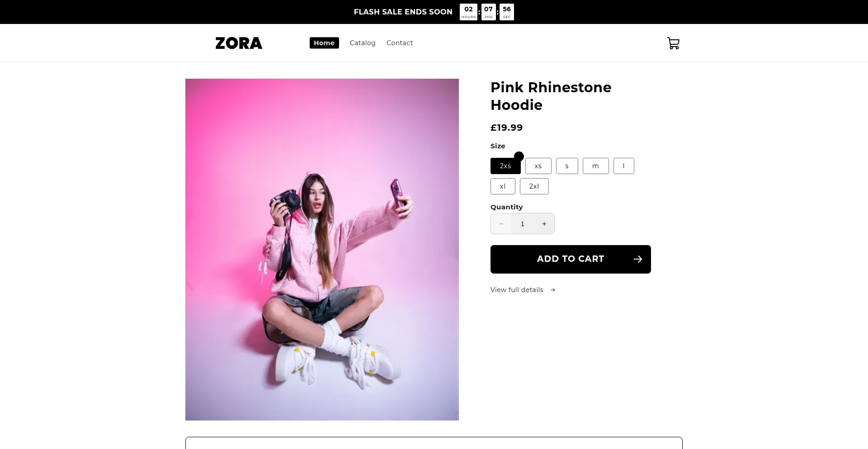Click the Pink Rhinestone Hoodie title
Screen dimensions: 868x449
[551, 96]
